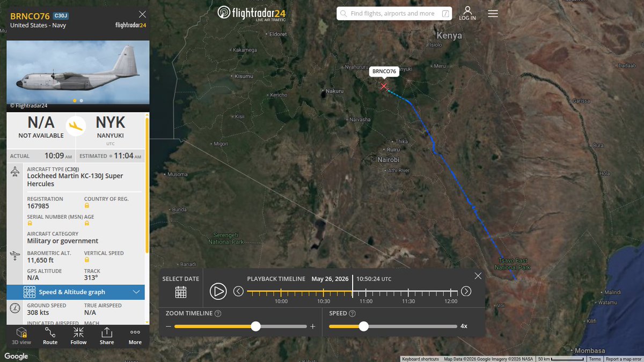Click the playback timeline at 11:30
This screenshot has width=644, height=362.
(408, 292)
